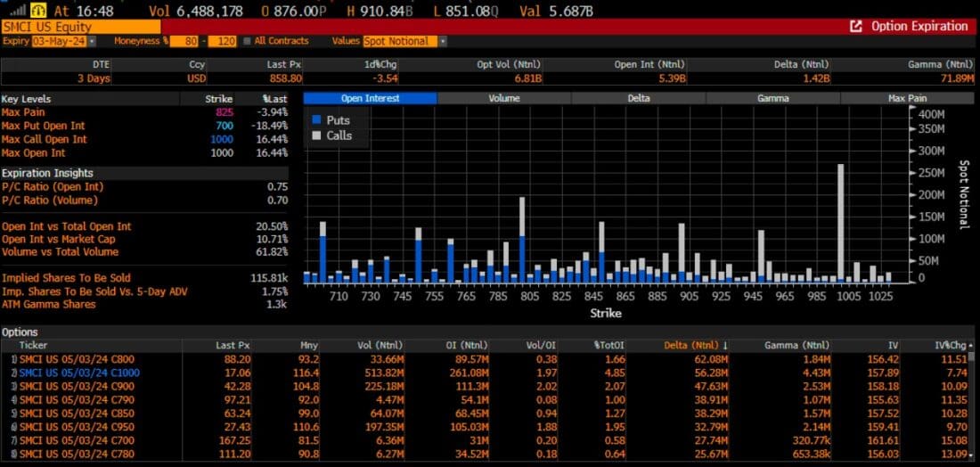980x467 pixels.
Task: Click the Key Levels section header
Action: tap(26, 99)
